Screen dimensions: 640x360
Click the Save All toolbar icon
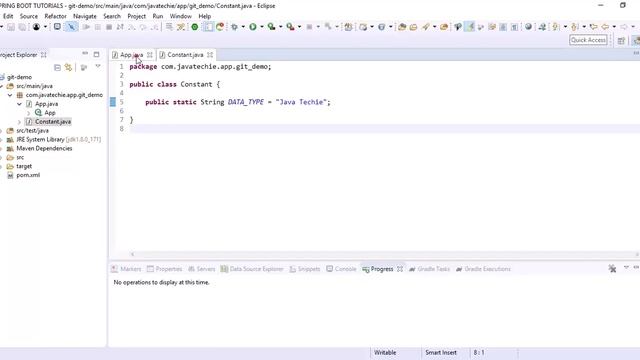[x=22, y=27]
